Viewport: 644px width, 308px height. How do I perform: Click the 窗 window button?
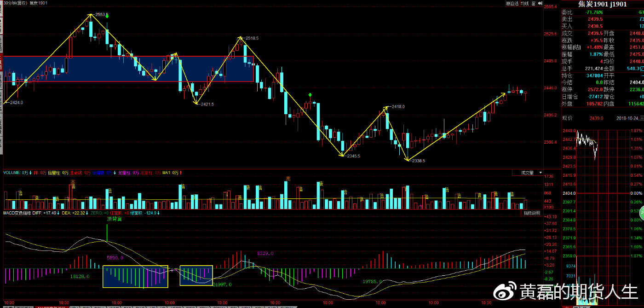533,3
